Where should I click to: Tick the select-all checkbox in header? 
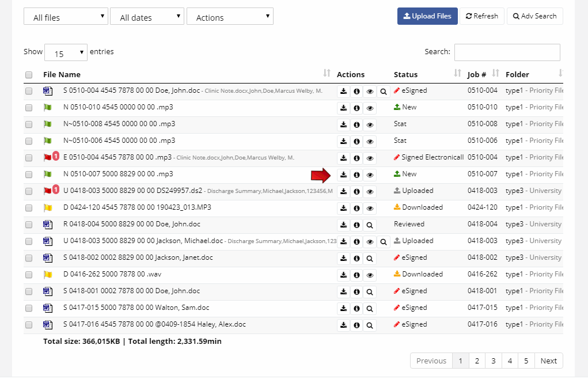click(x=29, y=75)
